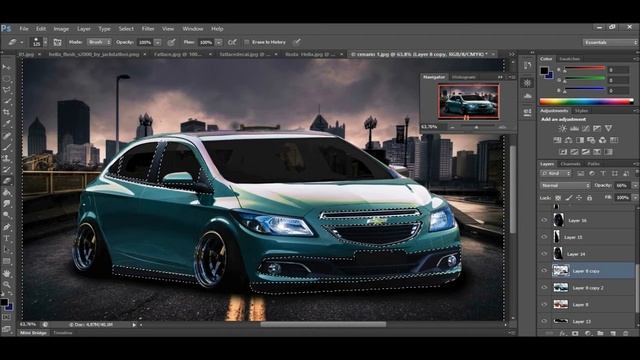Open the Timeline tab

click(63, 333)
